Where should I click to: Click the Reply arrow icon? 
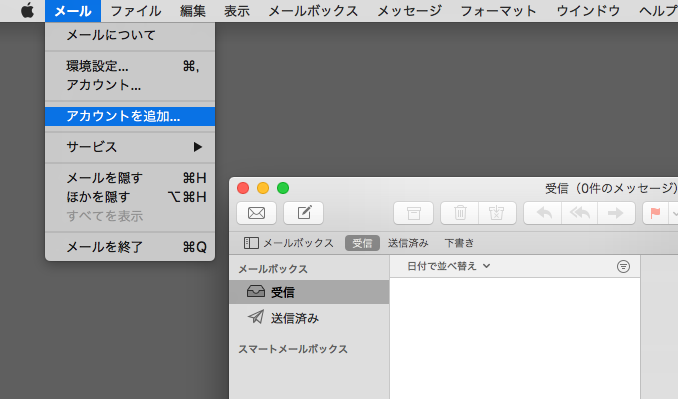point(543,213)
